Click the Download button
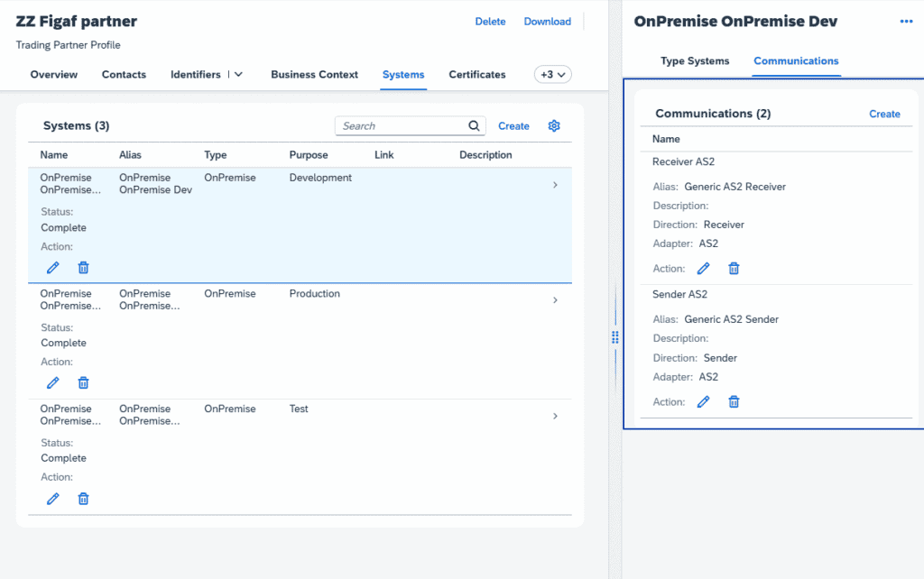924x579 pixels. pyautogui.click(x=548, y=22)
